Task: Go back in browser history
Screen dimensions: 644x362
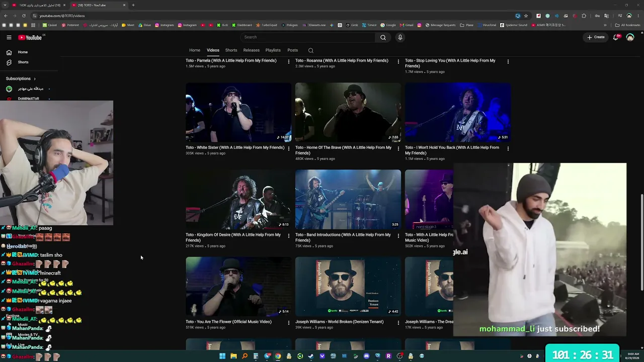Action: coord(6,16)
